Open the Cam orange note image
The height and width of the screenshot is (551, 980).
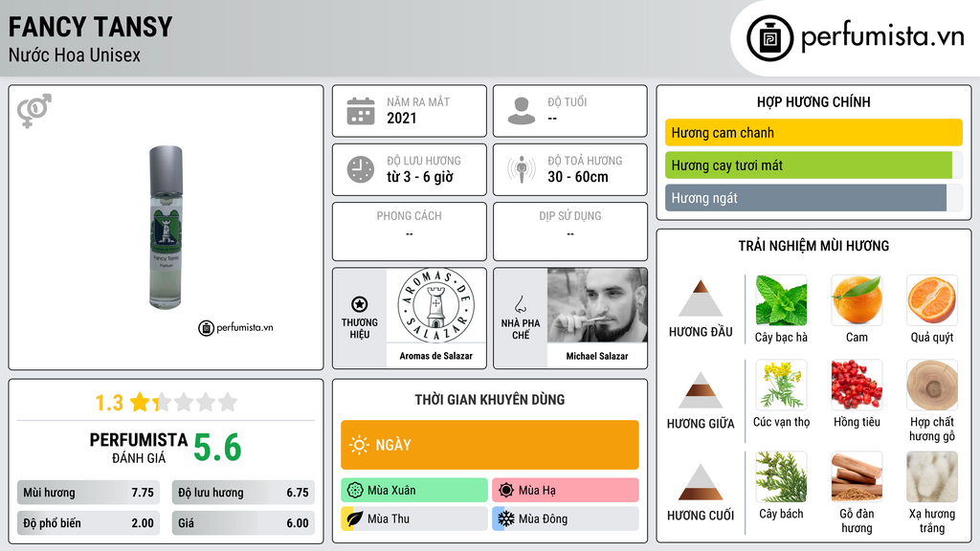click(x=857, y=300)
